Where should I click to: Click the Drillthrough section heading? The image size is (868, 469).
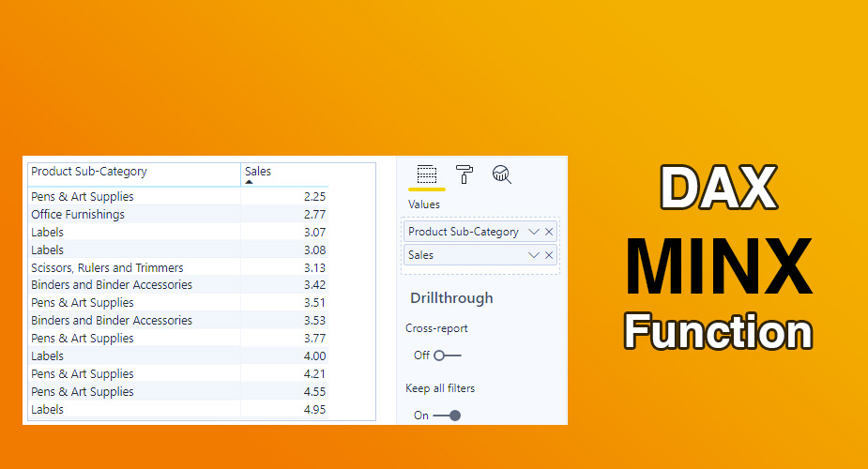(x=451, y=298)
